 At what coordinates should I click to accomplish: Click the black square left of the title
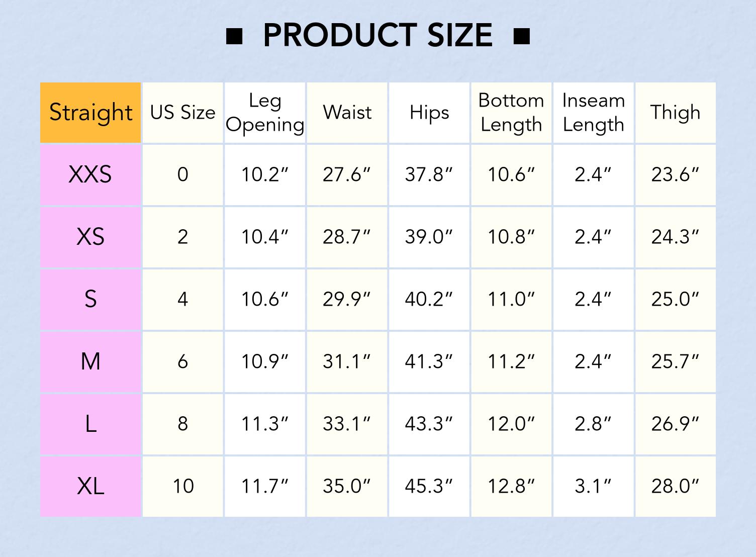234,37
